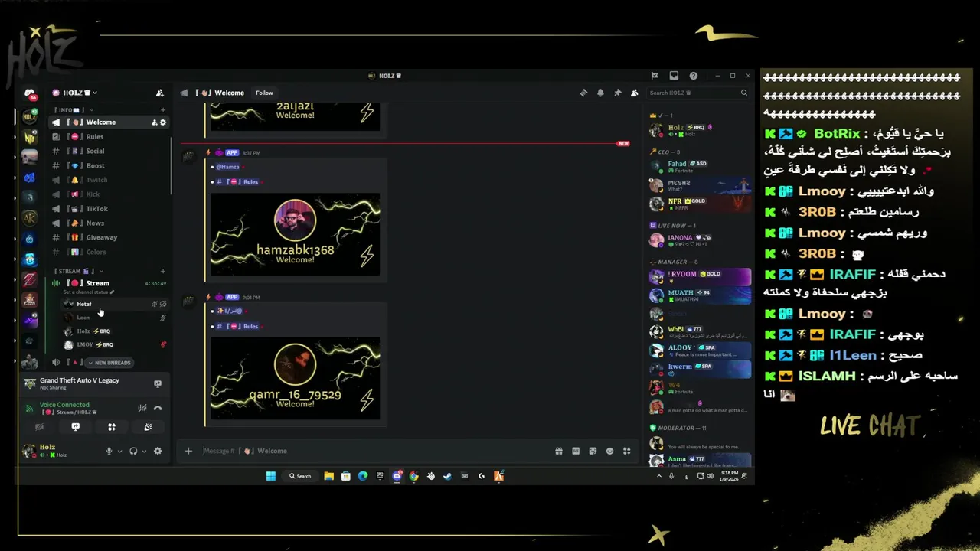The image size is (980, 551).
Task: Click @Hamza mention in welcome message
Action: coord(227,167)
